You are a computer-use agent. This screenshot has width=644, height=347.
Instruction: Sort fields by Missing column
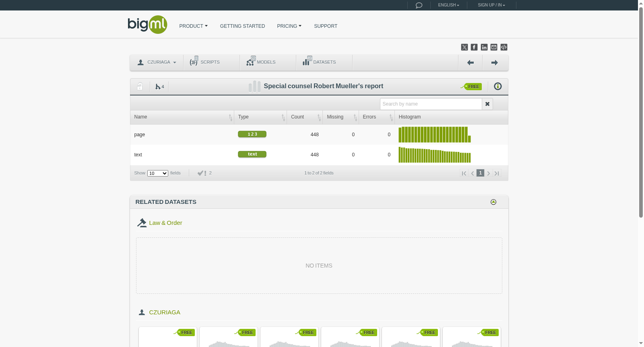pos(341,117)
